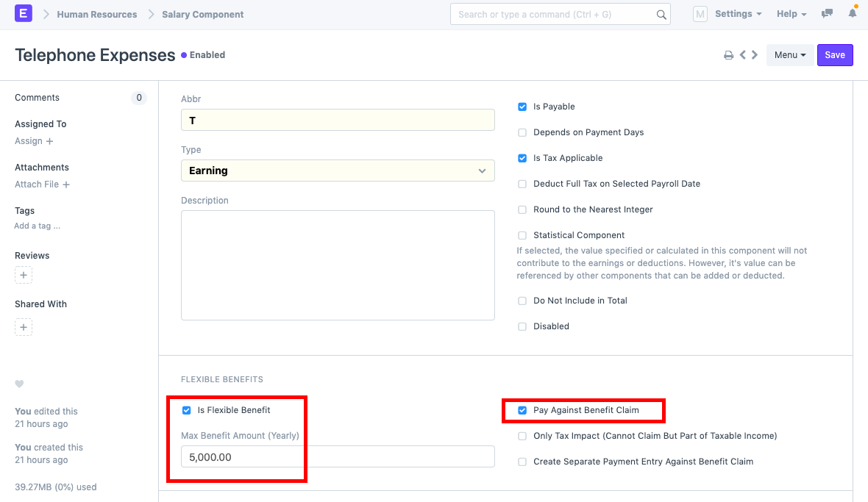The image size is (868, 502).
Task: Expand the Settings dropdown
Action: (x=738, y=14)
